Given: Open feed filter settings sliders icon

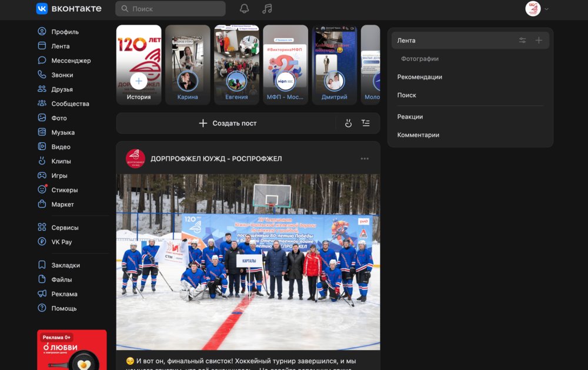Looking at the screenshot, I should [x=522, y=41].
